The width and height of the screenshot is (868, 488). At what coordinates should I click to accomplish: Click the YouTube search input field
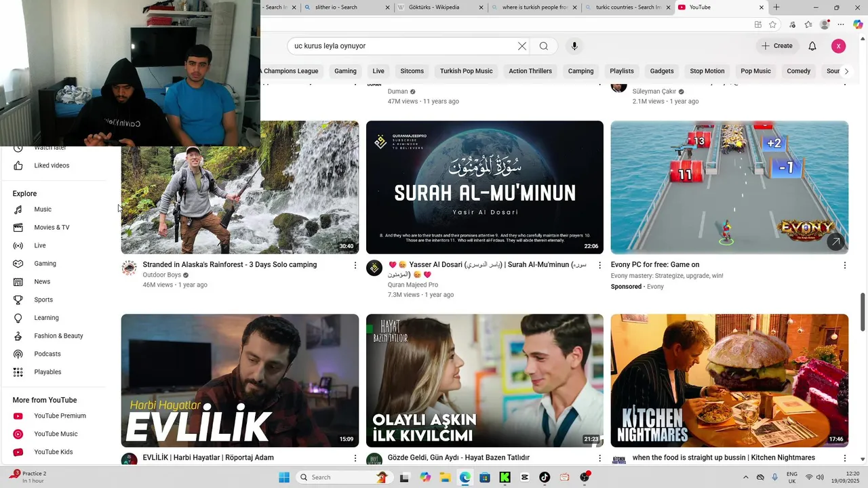(400, 46)
